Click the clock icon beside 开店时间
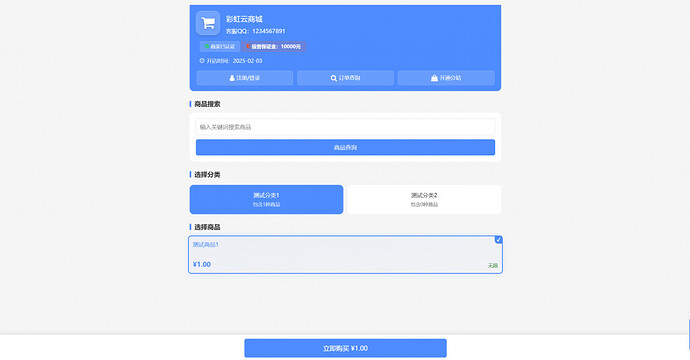Viewport: 690px width, 360px height. click(x=202, y=61)
